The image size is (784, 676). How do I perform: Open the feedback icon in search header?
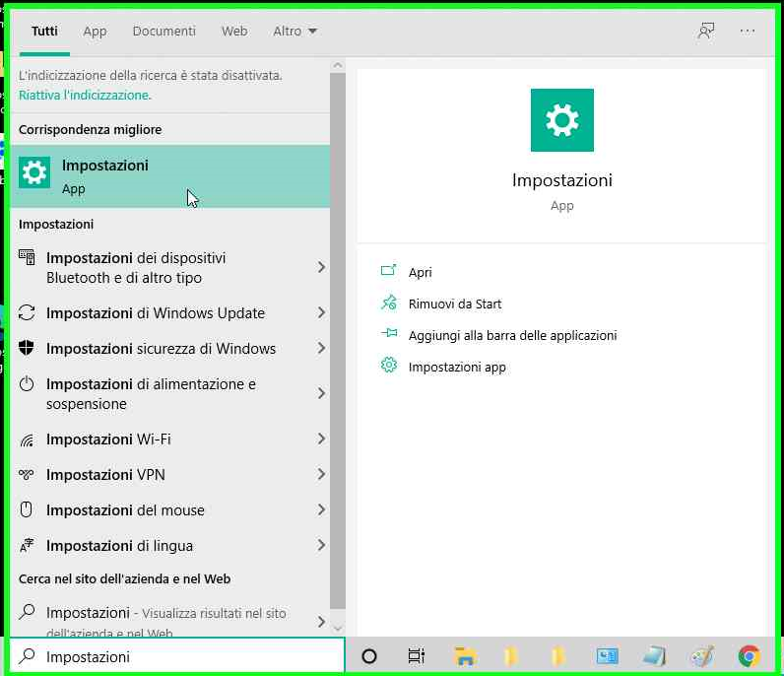point(706,31)
